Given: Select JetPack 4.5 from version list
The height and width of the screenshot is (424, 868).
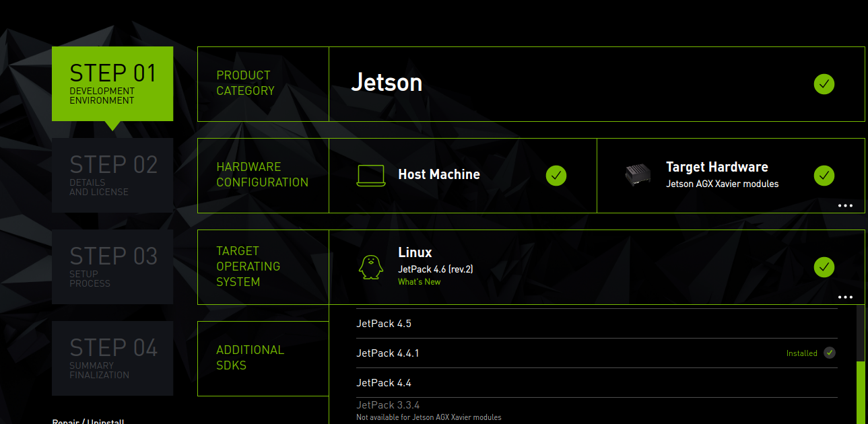Looking at the screenshot, I should 597,324.
